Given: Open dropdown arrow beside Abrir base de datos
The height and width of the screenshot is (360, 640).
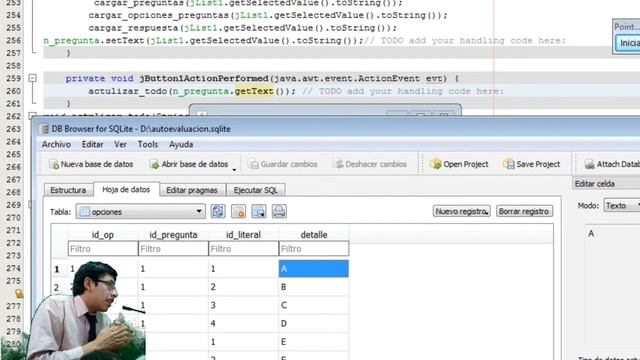Looking at the screenshot, I should click(x=234, y=169).
